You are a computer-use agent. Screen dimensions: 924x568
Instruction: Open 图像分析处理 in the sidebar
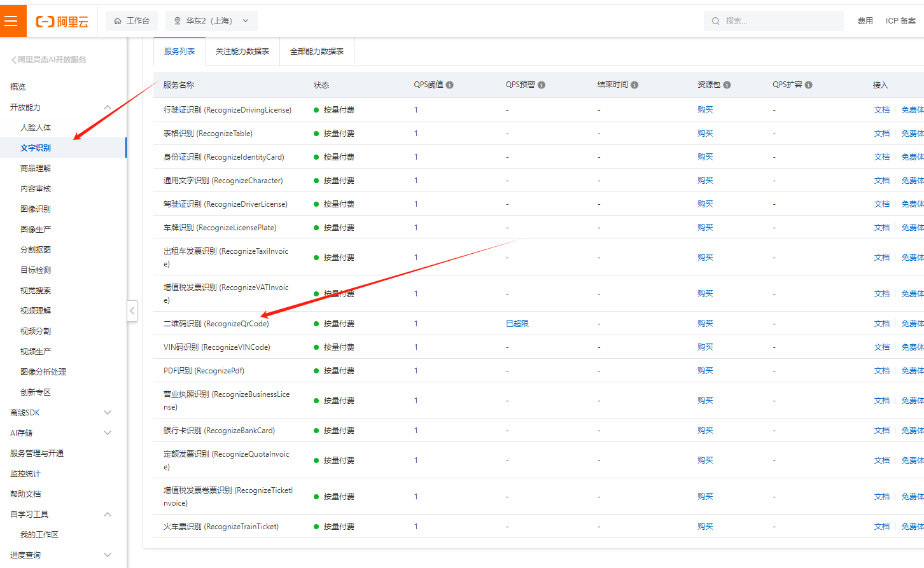43,372
